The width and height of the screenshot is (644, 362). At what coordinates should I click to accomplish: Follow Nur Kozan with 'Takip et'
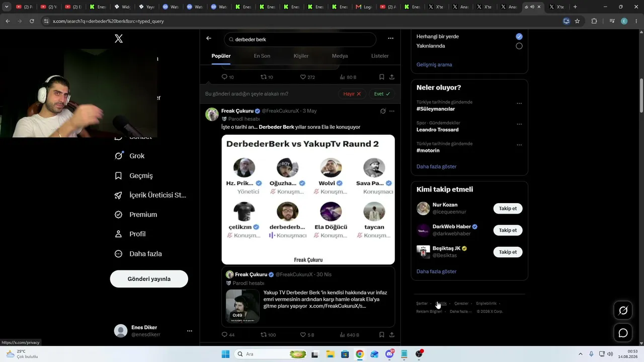pyautogui.click(x=508, y=209)
